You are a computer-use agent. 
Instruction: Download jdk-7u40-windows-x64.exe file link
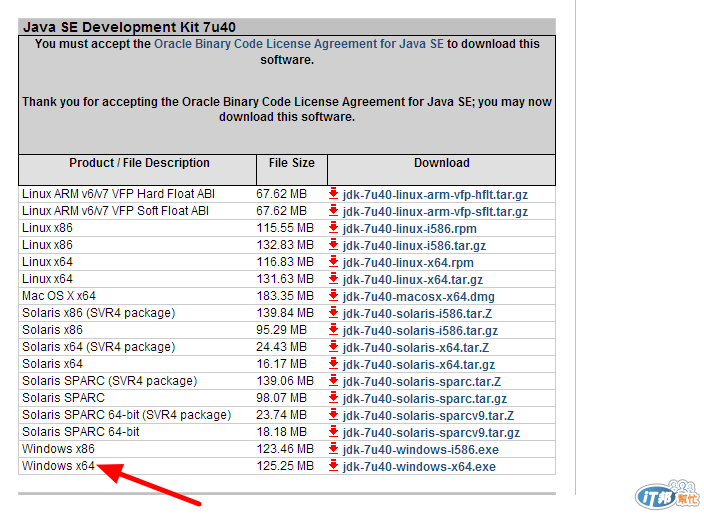tap(419, 467)
